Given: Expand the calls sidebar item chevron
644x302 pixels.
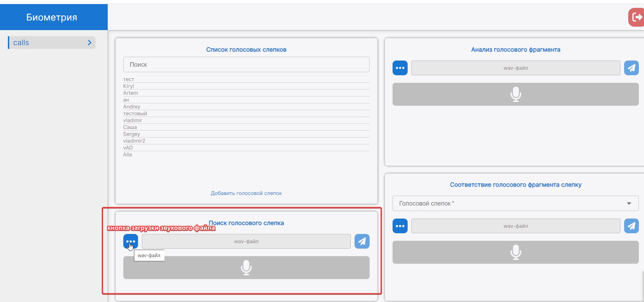Looking at the screenshot, I should pos(89,43).
